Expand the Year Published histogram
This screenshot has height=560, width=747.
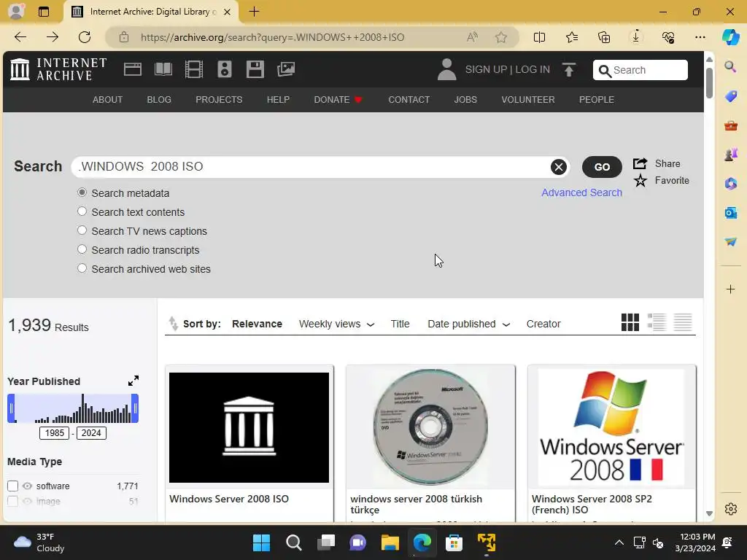click(x=133, y=381)
